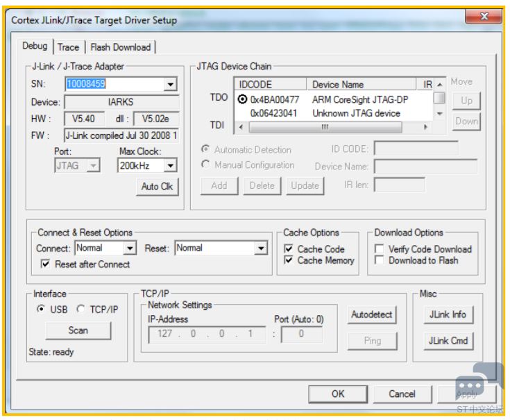The height and width of the screenshot is (420, 510).
Task: Enable Download to Flash checkbox
Action: pos(380,260)
